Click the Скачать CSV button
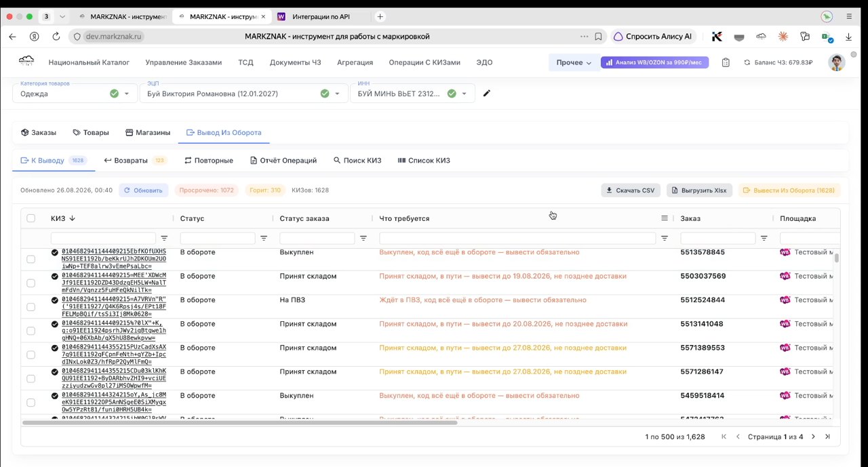 (631, 190)
